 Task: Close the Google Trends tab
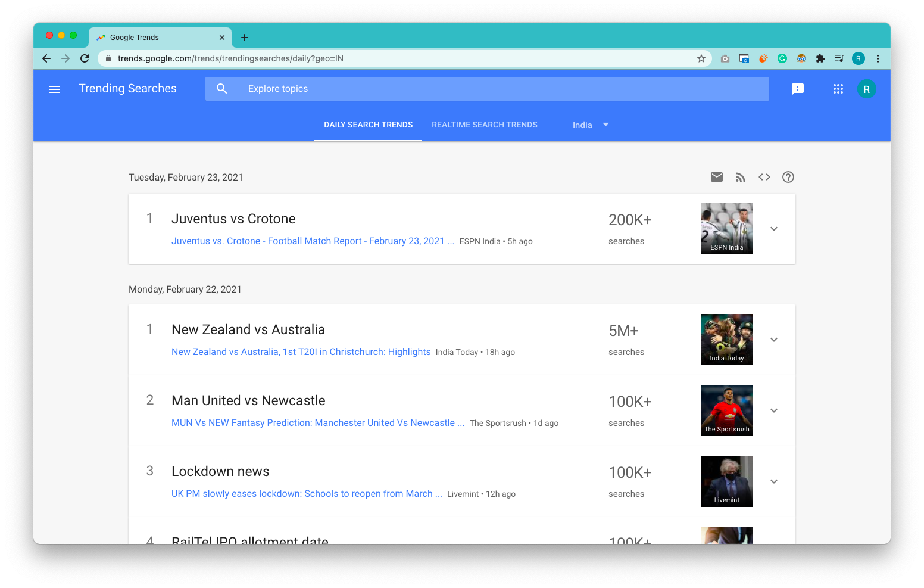[x=222, y=38]
